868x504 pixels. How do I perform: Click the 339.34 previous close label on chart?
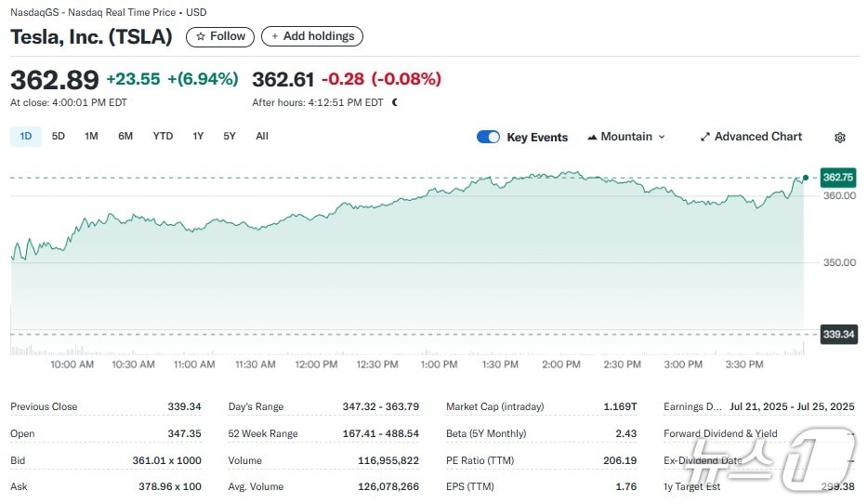pos(837,334)
